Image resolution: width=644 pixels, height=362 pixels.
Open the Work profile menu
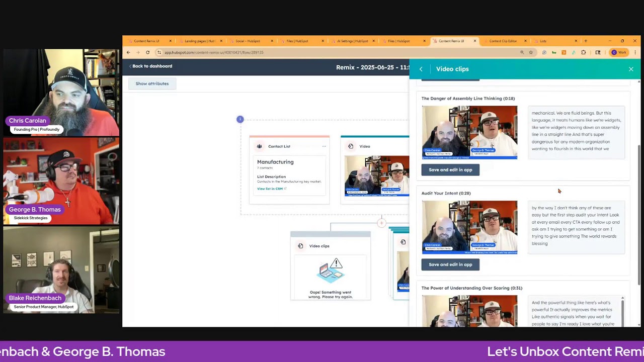(x=620, y=52)
